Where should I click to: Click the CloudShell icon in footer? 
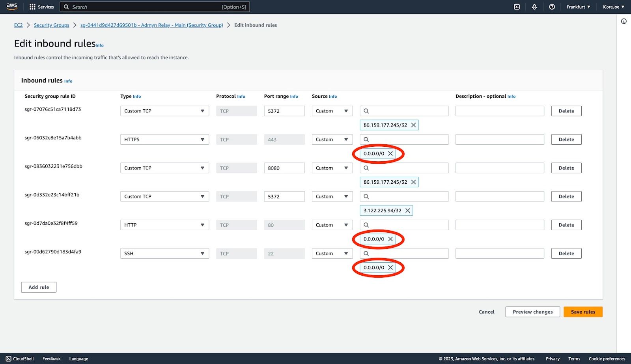(x=8, y=358)
